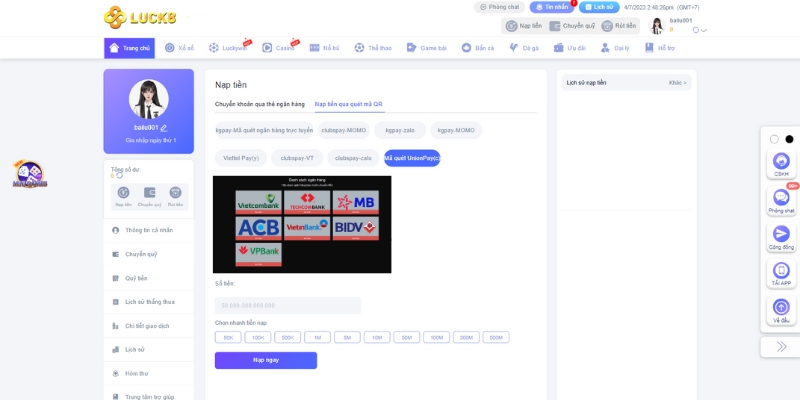Open Tin nhắn messages button

pos(551,7)
